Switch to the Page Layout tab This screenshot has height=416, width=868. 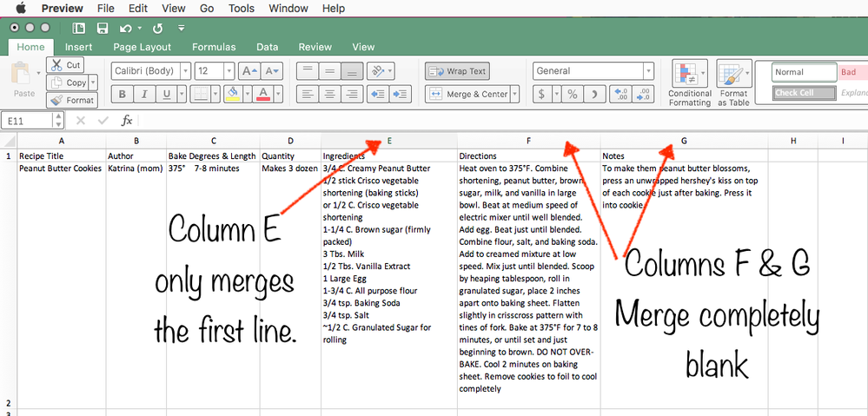coord(142,47)
